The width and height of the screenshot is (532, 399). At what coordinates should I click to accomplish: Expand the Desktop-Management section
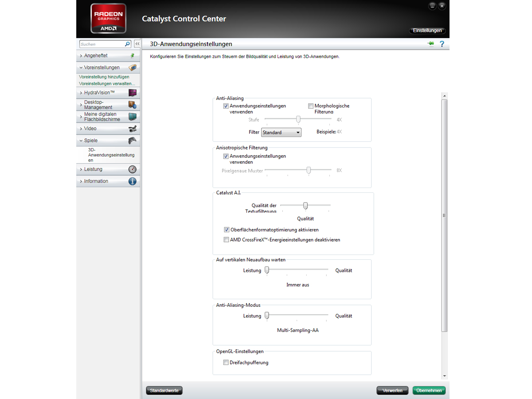(x=108, y=105)
